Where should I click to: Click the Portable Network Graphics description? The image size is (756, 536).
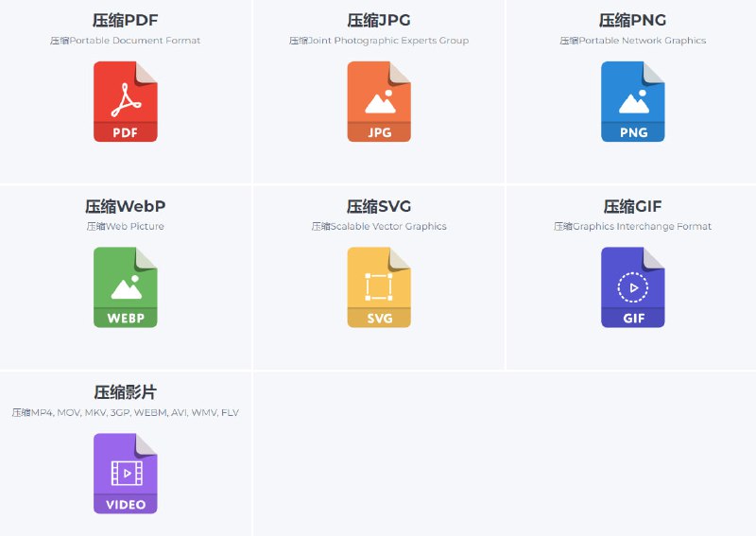pyautogui.click(x=633, y=41)
